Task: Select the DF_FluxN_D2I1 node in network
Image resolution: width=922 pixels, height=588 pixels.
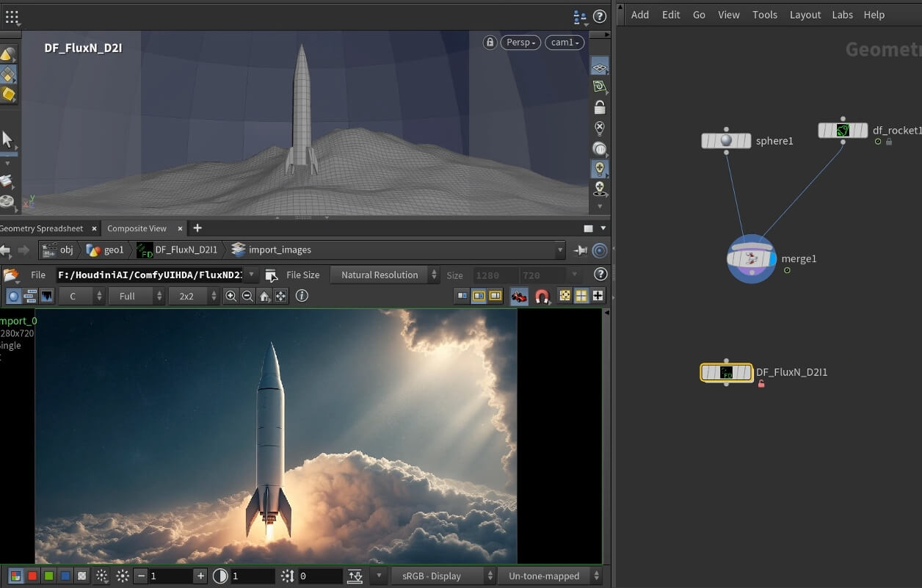Action: [x=726, y=372]
